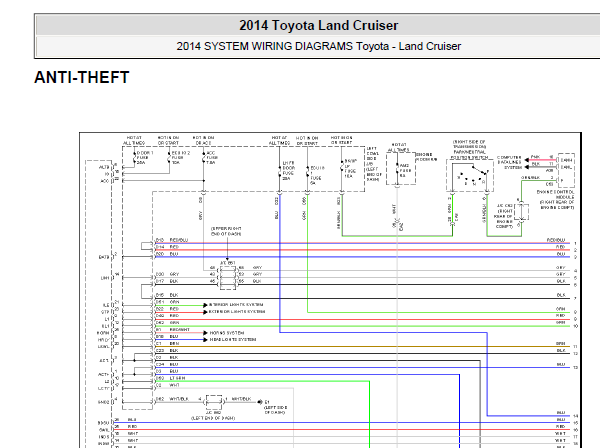Image resolution: width=600 pixels, height=448 pixels.
Task: Click the Park/Neutral Position Switch symbol
Action: [470, 175]
